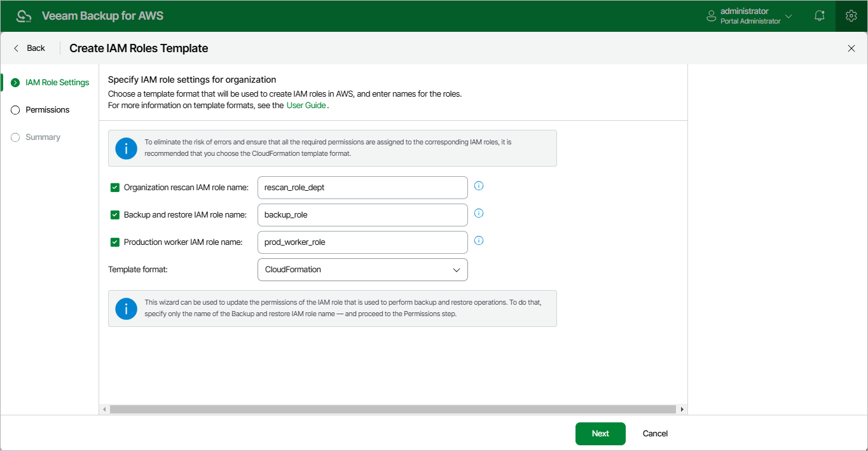This screenshot has height=451, width=868.
Task: Expand the administrator account dropdown chevron
Action: point(789,17)
